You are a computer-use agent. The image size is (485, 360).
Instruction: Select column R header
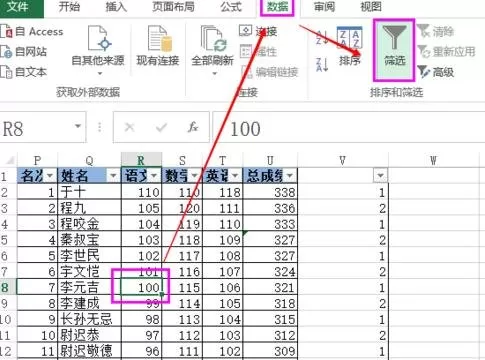coord(141,160)
